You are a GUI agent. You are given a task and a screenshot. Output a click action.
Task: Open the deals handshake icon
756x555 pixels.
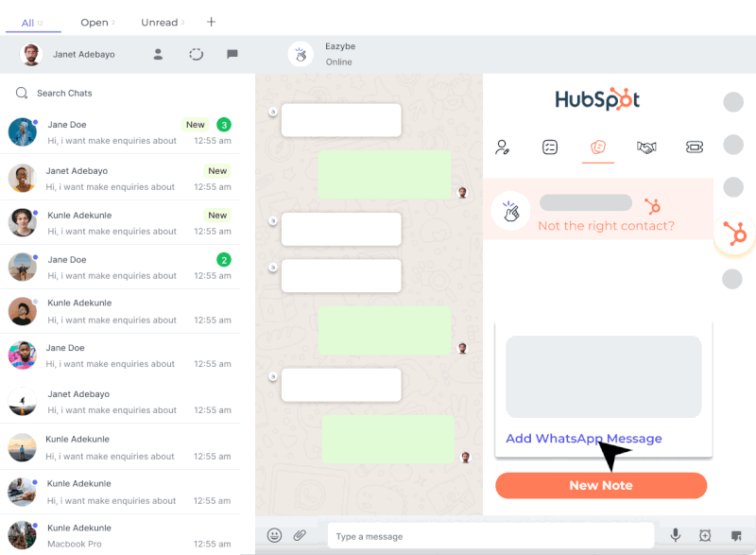pyautogui.click(x=646, y=146)
